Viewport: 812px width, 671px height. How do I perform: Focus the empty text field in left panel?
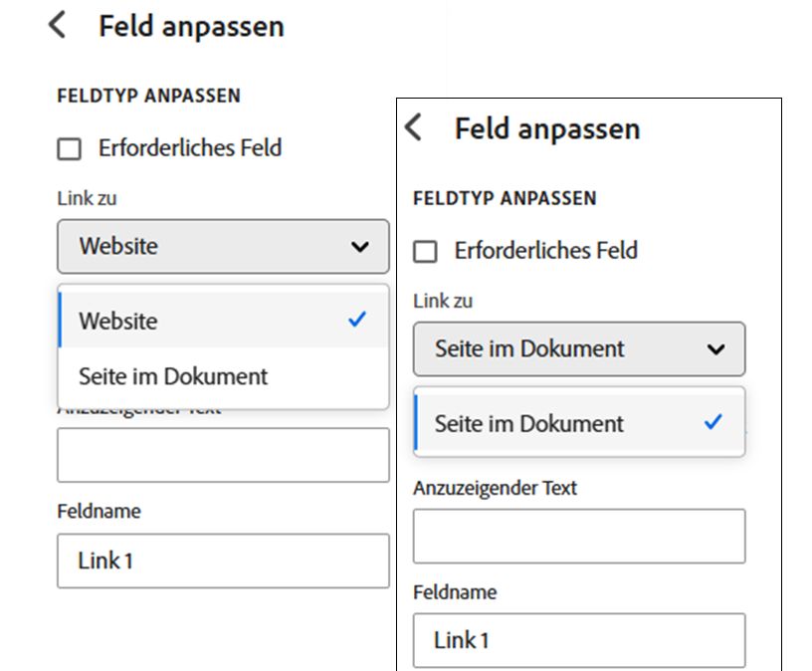click(223, 455)
